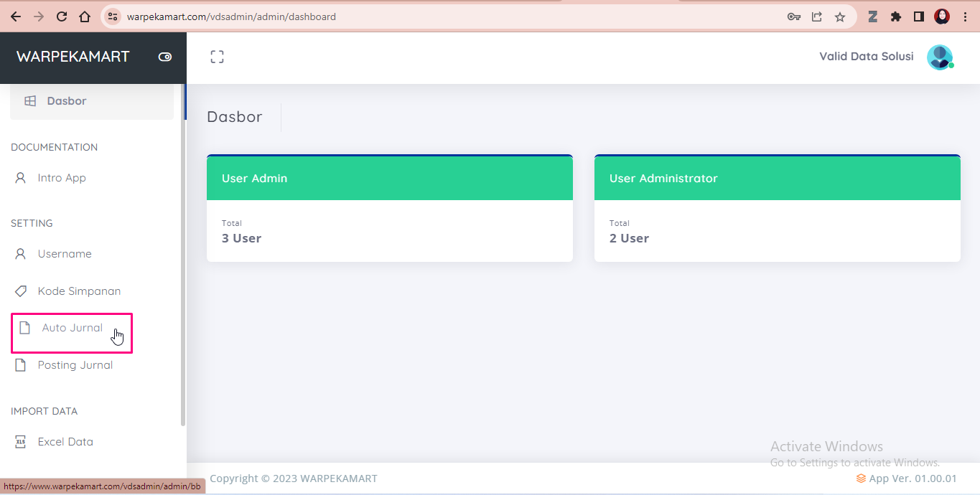Screen dimensions: 980x495
Task: Select the SETTING section heading
Action: 32,223
